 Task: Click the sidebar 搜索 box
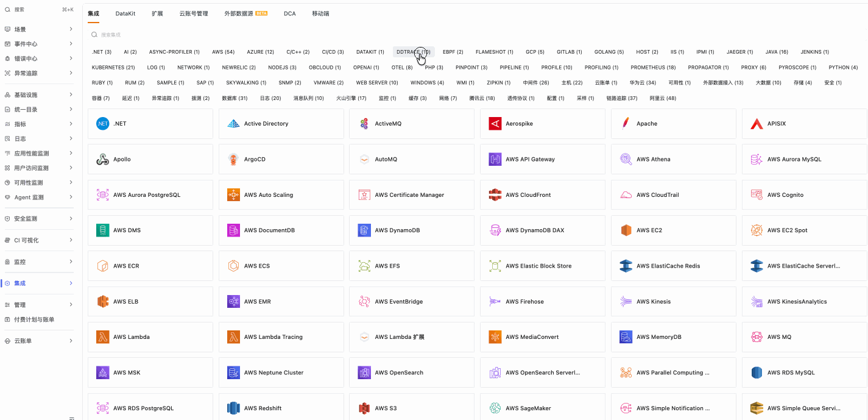pos(40,10)
